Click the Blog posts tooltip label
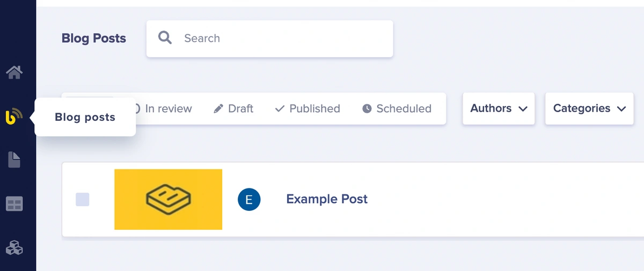The width and height of the screenshot is (644, 271). pos(85,117)
